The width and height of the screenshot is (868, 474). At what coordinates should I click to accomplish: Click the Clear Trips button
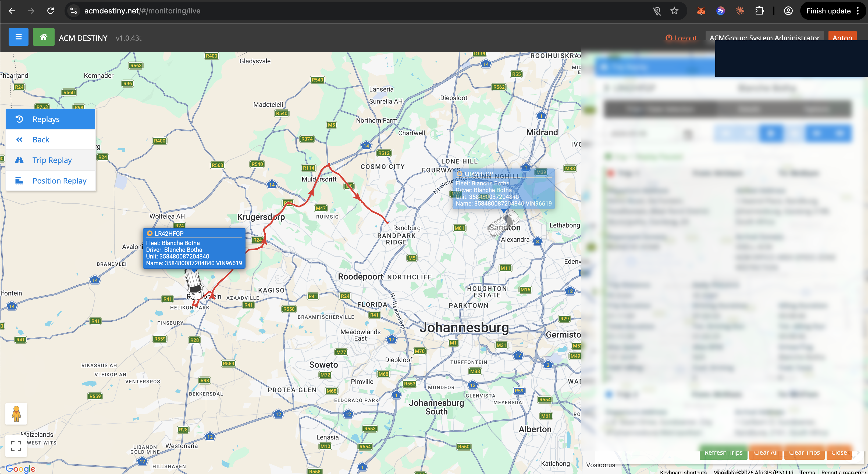(x=804, y=453)
